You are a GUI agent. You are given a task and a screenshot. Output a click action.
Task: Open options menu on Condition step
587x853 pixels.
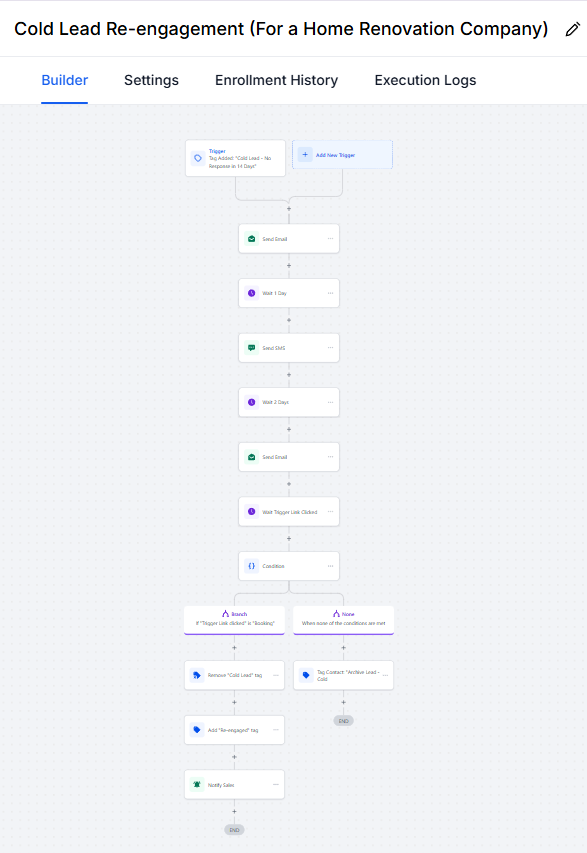click(330, 566)
